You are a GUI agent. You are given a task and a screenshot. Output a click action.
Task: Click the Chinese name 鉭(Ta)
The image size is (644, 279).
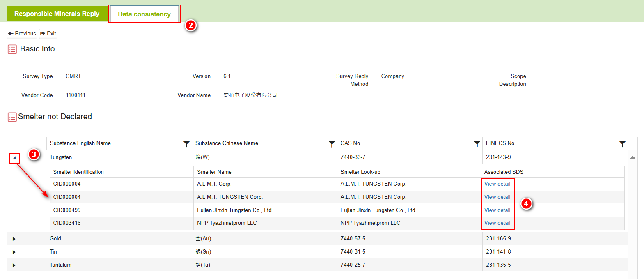tap(203, 265)
